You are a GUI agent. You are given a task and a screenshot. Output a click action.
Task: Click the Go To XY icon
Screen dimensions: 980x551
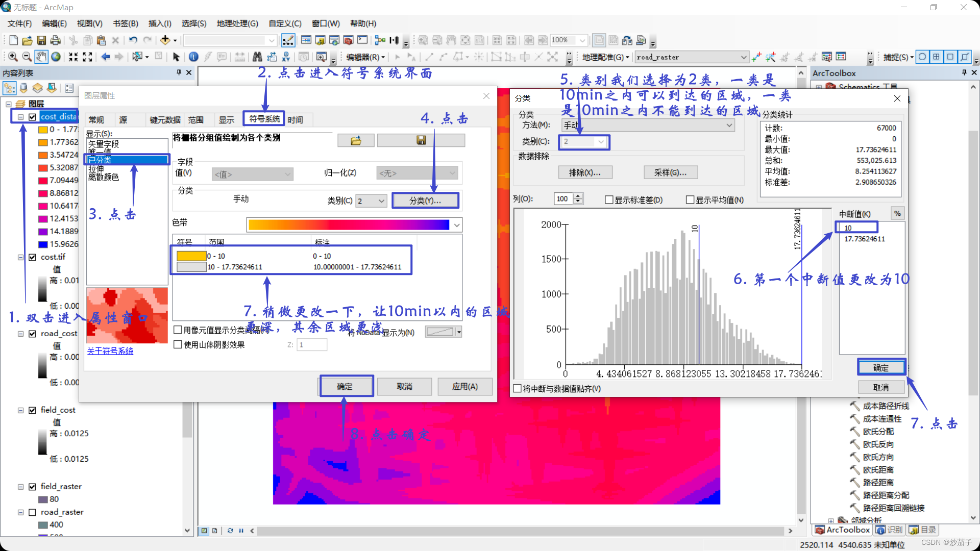(x=286, y=57)
